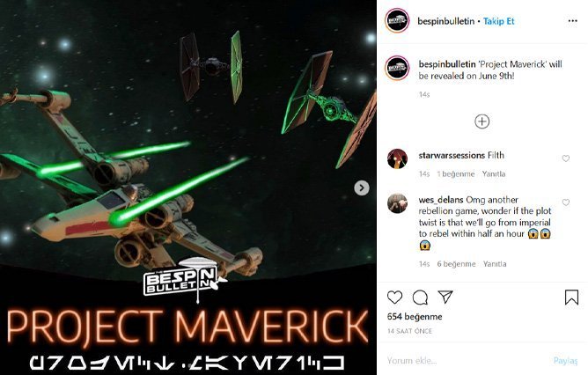The image size is (588, 375).
Task: Save post with the bookmark icon
Action: pos(571,298)
